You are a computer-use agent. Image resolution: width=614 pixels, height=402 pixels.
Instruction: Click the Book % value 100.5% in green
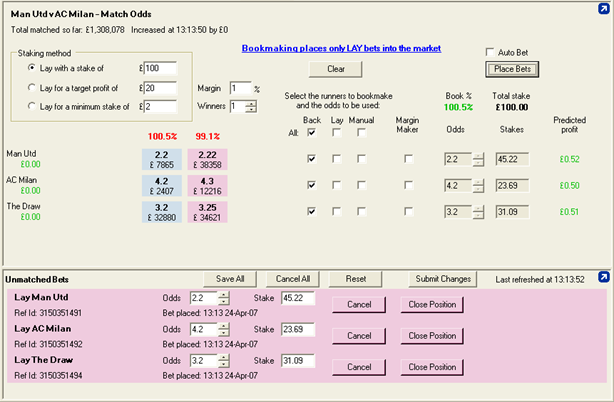pyautogui.click(x=458, y=107)
